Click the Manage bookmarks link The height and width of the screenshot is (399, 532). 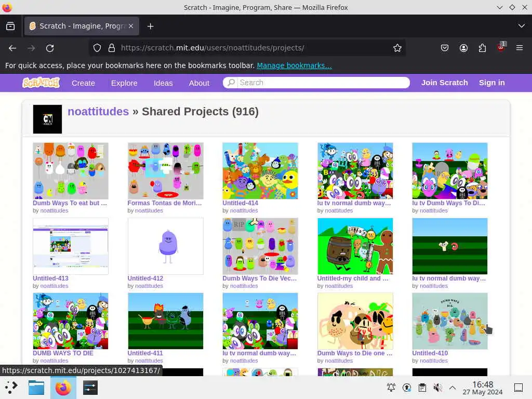coord(294,65)
